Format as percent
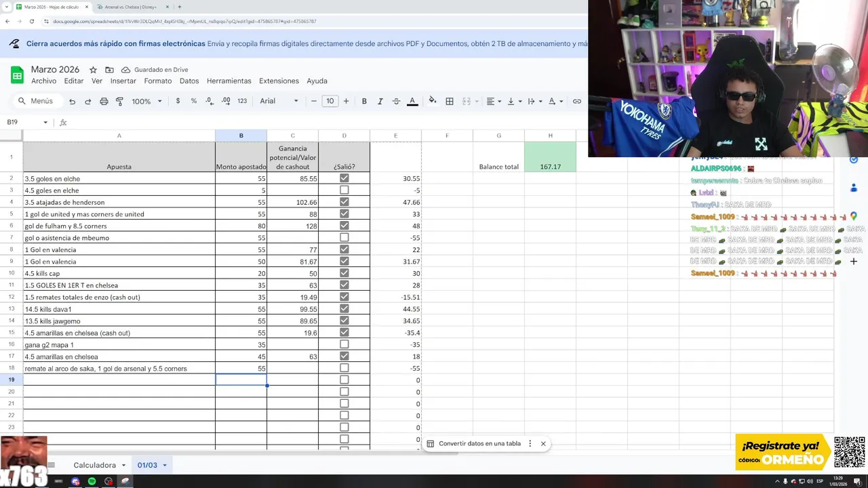 point(193,101)
